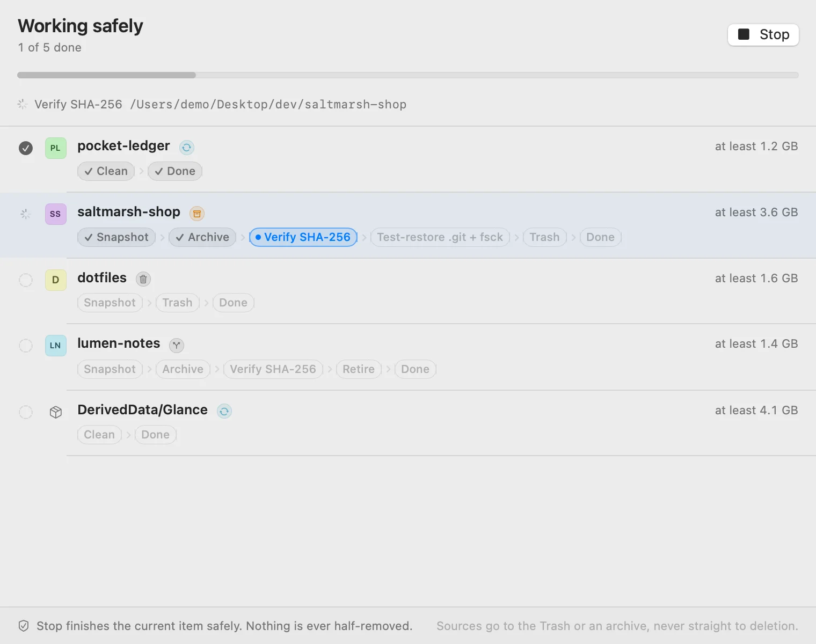Click the Stop button
816x644 pixels.
pyautogui.click(x=763, y=35)
